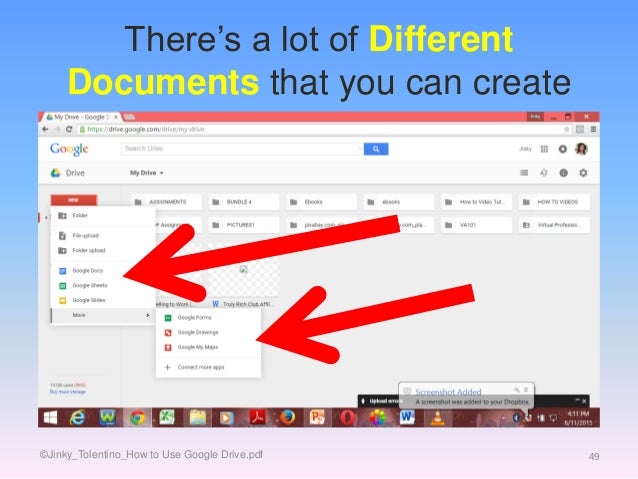Show details with the info icon
638x479 pixels.
click(x=564, y=173)
